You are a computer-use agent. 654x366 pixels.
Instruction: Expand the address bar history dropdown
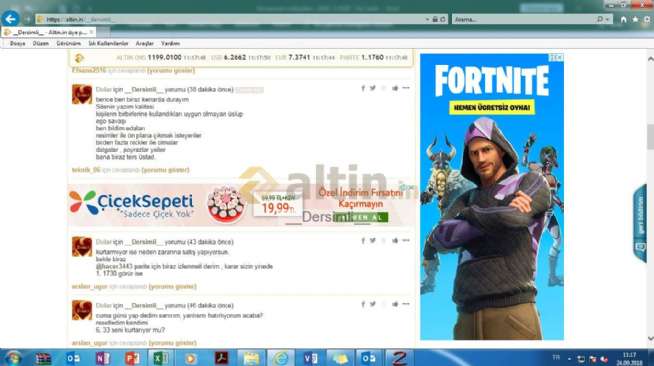click(x=428, y=19)
